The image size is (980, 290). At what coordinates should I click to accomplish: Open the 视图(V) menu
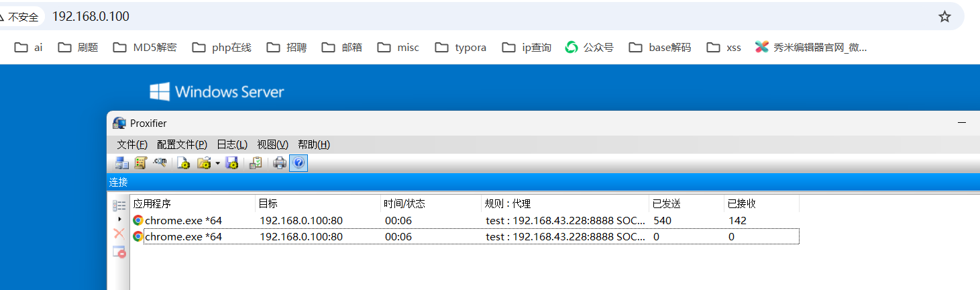coord(272,144)
